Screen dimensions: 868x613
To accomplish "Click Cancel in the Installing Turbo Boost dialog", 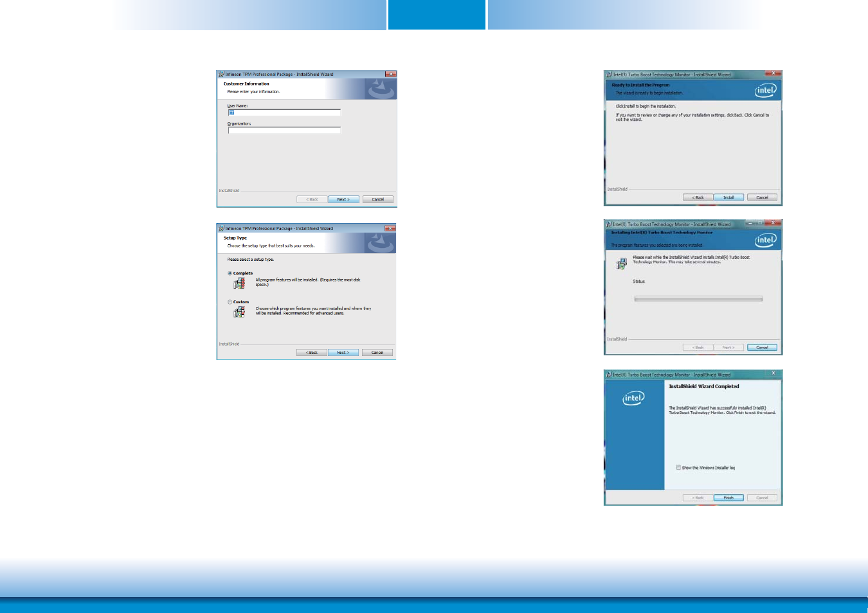I will click(762, 347).
